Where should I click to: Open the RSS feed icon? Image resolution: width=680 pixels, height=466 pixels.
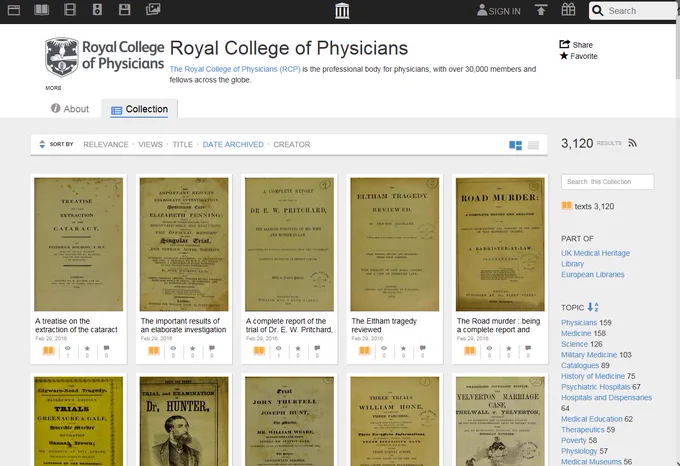point(632,143)
